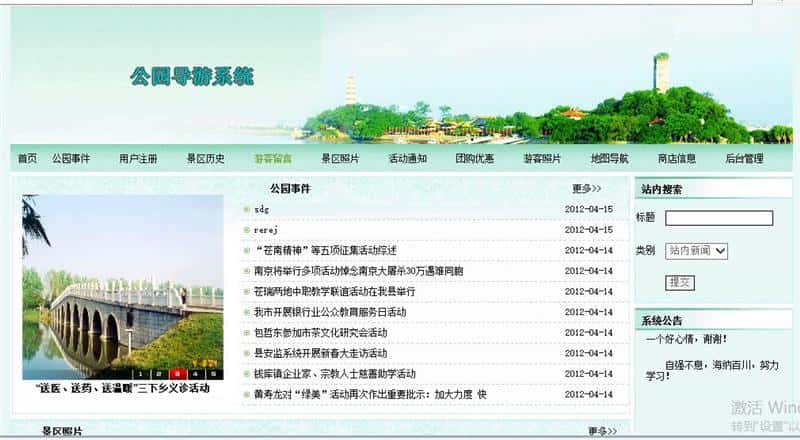Screen dimensions: 800x440
Task: Select slide 2 in slideshow pager
Action: [159, 374]
